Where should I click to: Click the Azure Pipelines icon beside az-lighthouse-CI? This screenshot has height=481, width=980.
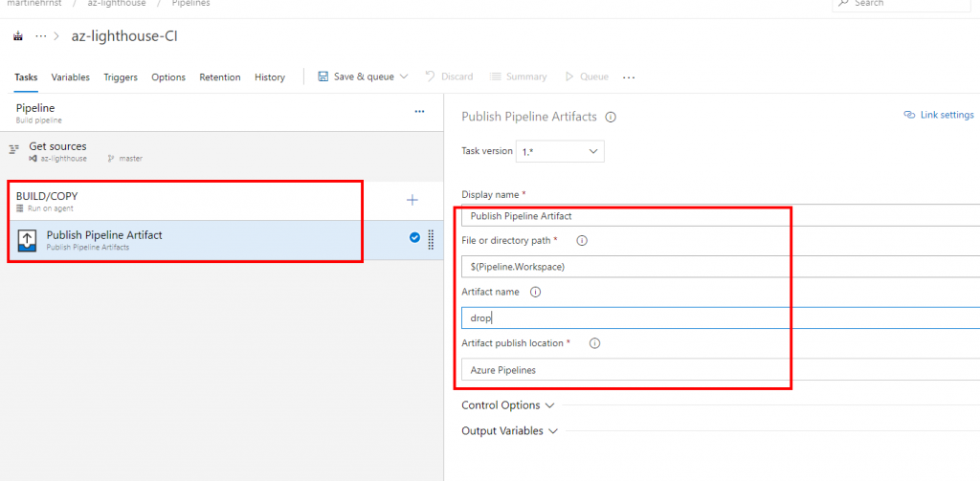coord(18,36)
